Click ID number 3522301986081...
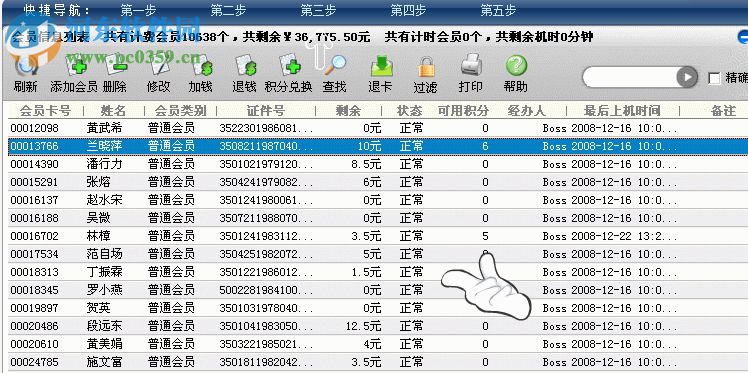This screenshot has width=748, height=373. [266, 128]
